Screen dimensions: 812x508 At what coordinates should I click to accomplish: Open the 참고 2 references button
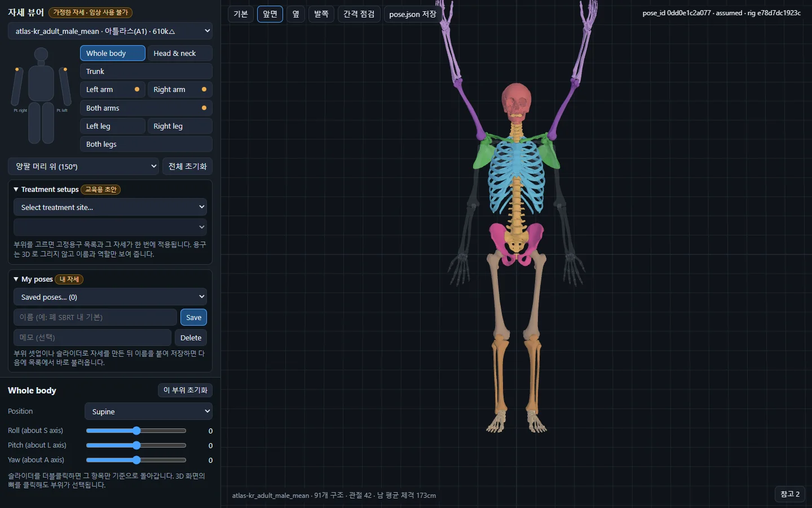click(790, 494)
